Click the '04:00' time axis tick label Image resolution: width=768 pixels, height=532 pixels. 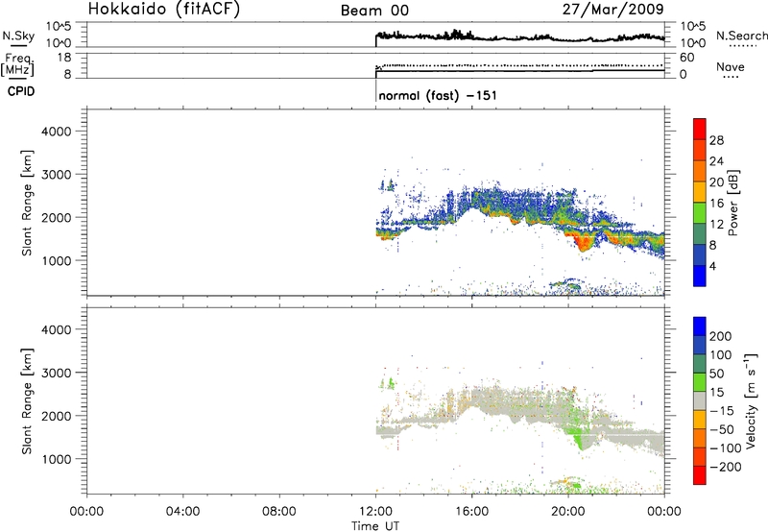[182, 512]
